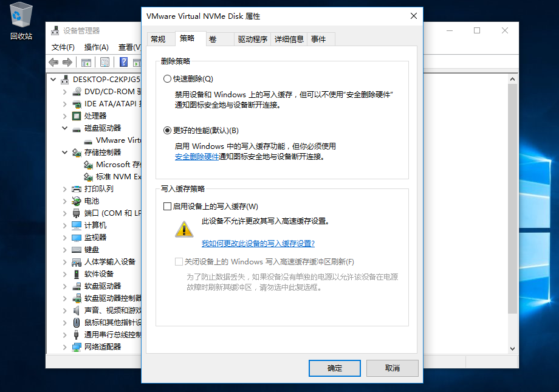Select the 更好的性能(默认)(B) radio button
This screenshot has height=392, width=559.
[167, 131]
